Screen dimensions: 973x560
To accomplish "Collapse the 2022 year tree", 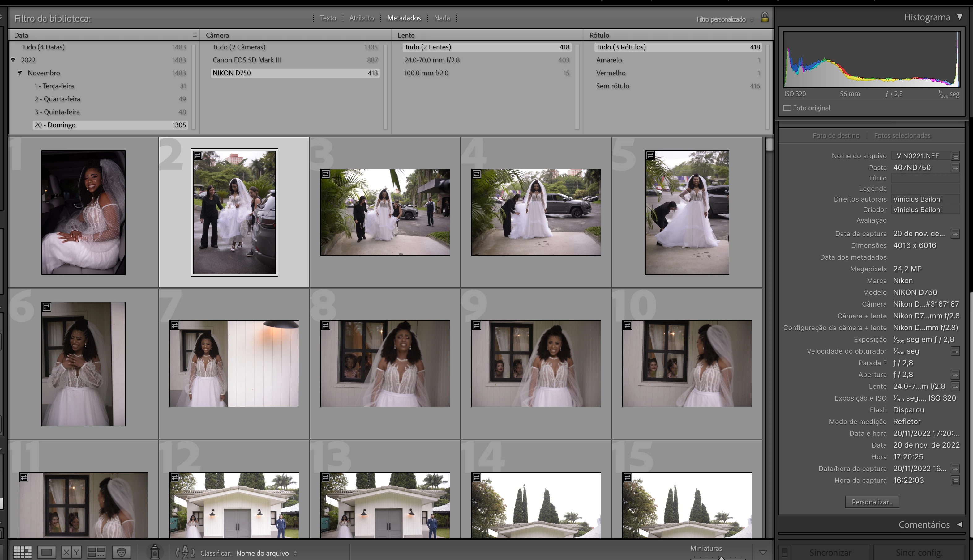I will click(13, 60).
